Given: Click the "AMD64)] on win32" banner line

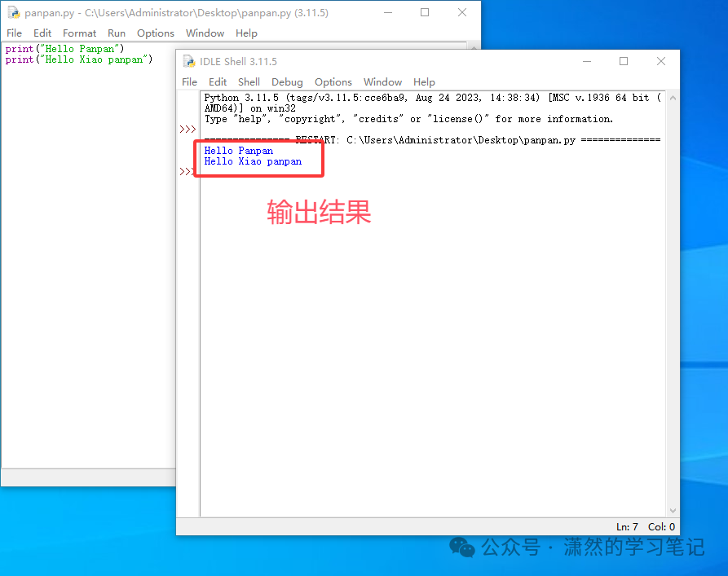Looking at the screenshot, I should [x=249, y=108].
